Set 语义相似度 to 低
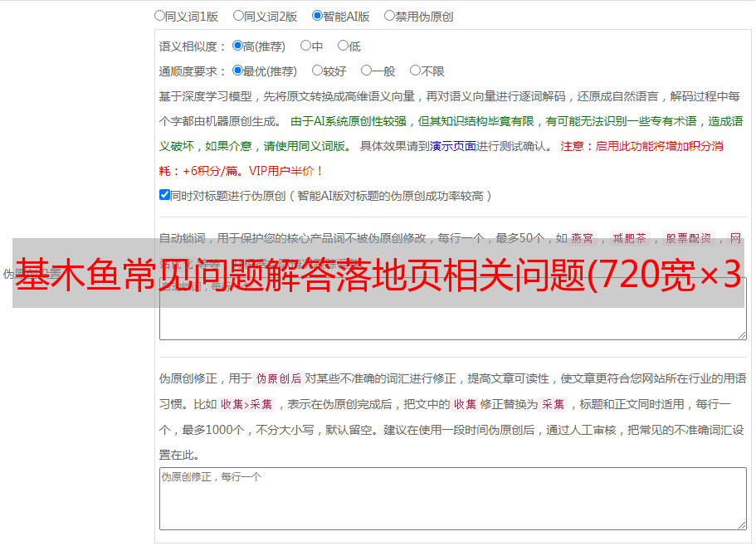This screenshot has height=546, width=756. tap(343, 46)
